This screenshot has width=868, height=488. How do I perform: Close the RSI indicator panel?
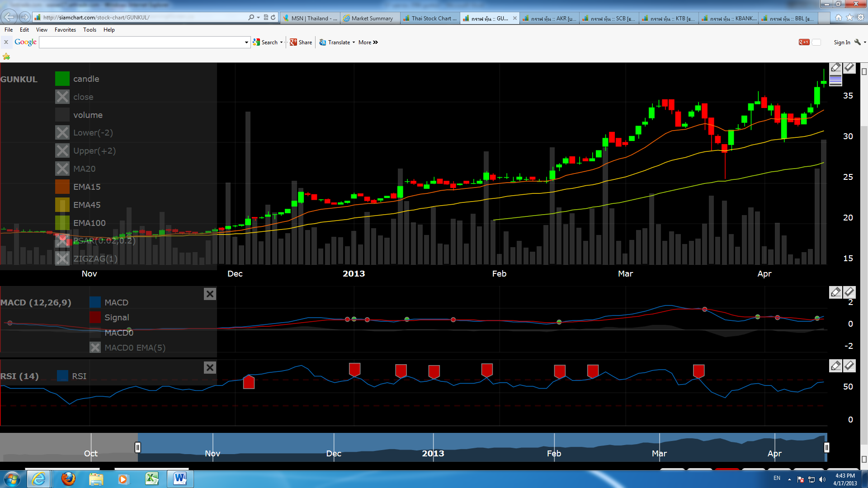pyautogui.click(x=210, y=368)
